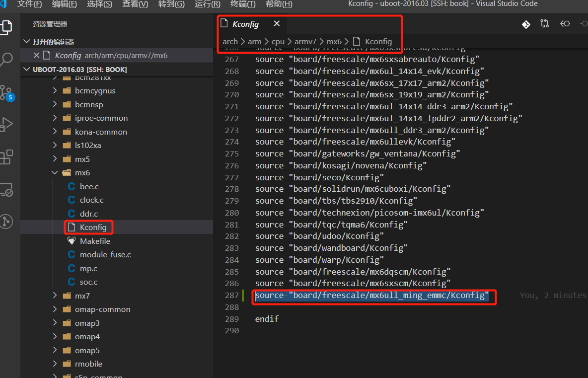Click the mx6ullevk Kconfig source line
Viewport: 588px width, 378px height.
[x=355, y=142]
